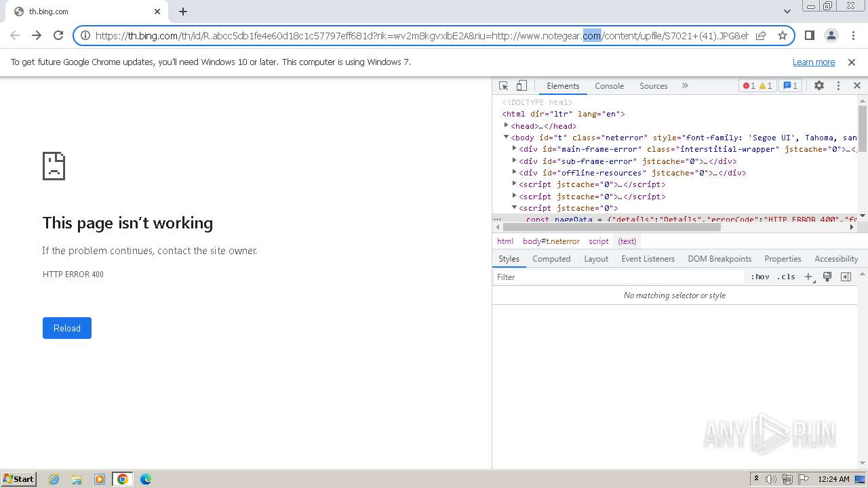The image size is (868, 488).
Task: Open Chrome main menu
Action: coord(853,35)
